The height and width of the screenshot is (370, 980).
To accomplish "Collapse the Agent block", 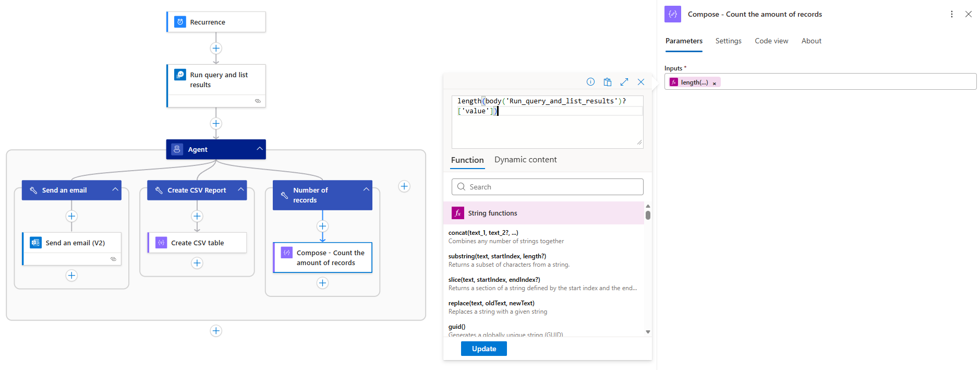I will coord(259,149).
